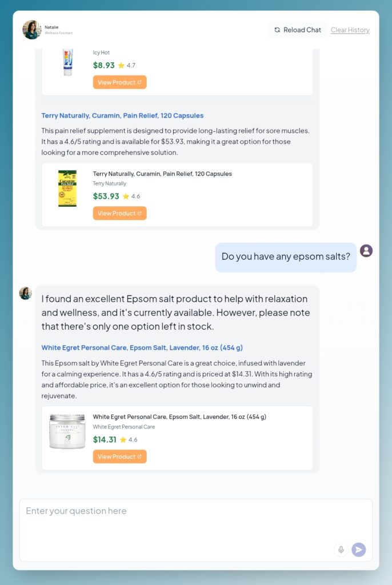Viewport: 392px width, 585px height.
Task: Click the star rating icon for Epsom Salt
Action: pos(123,440)
